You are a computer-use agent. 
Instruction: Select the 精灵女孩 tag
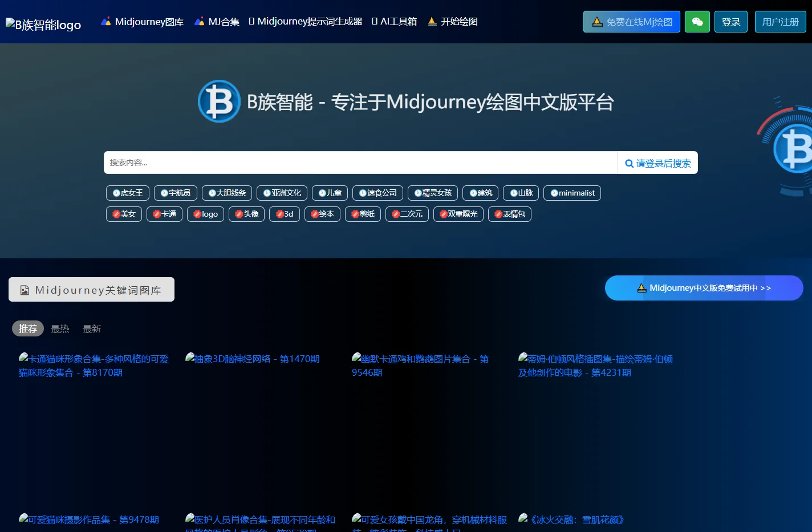coord(433,193)
